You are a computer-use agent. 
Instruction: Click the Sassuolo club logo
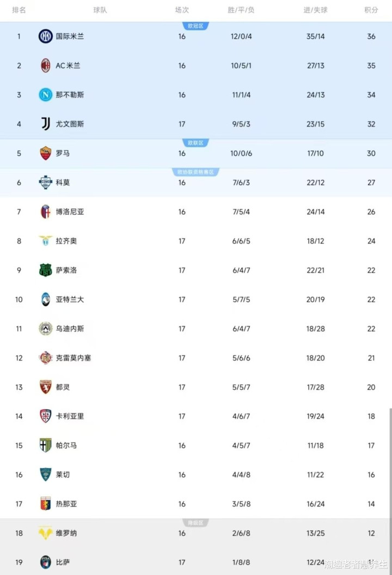pyautogui.click(x=46, y=270)
